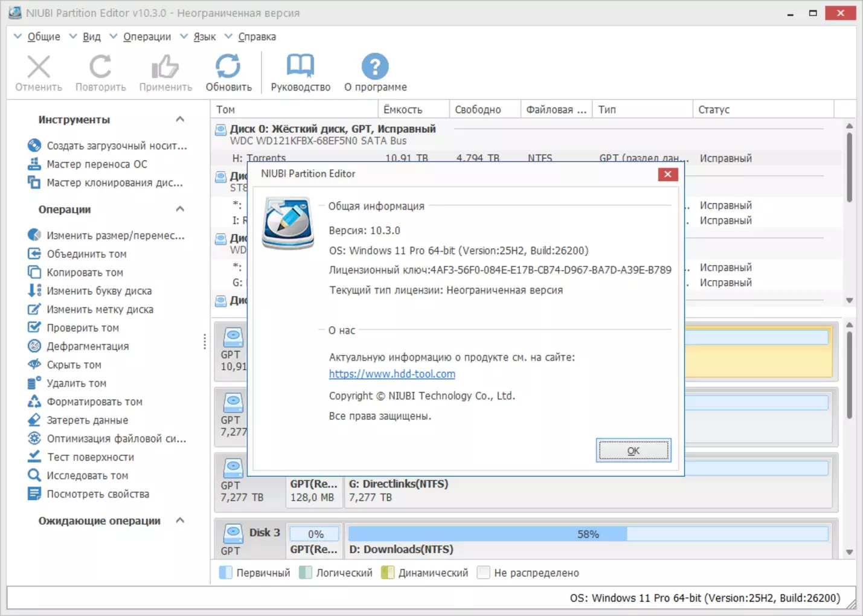Image resolution: width=863 pixels, height=616 pixels.
Task: Click the О программе question mark icon
Action: click(375, 67)
